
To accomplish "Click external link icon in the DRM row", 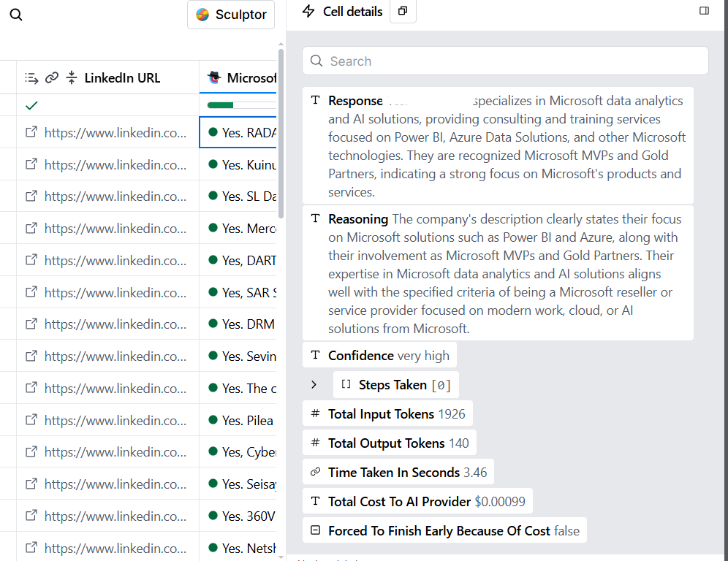I will [31, 324].
